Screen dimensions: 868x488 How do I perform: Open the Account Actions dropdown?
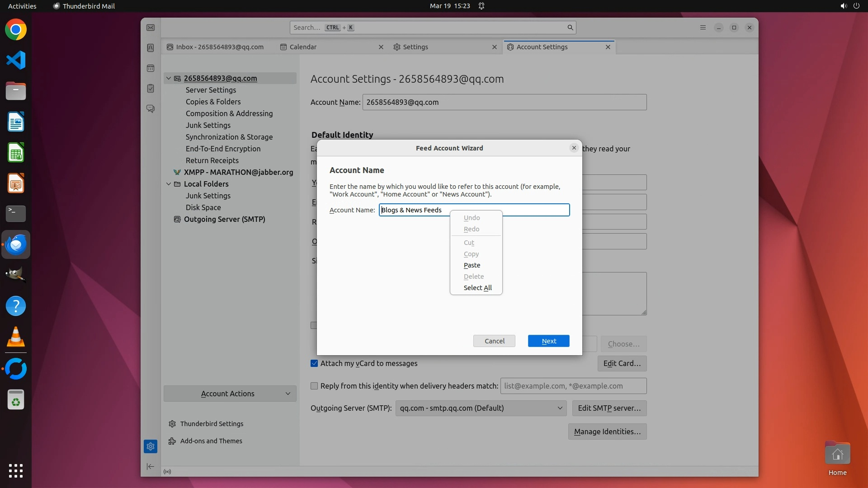230,394
